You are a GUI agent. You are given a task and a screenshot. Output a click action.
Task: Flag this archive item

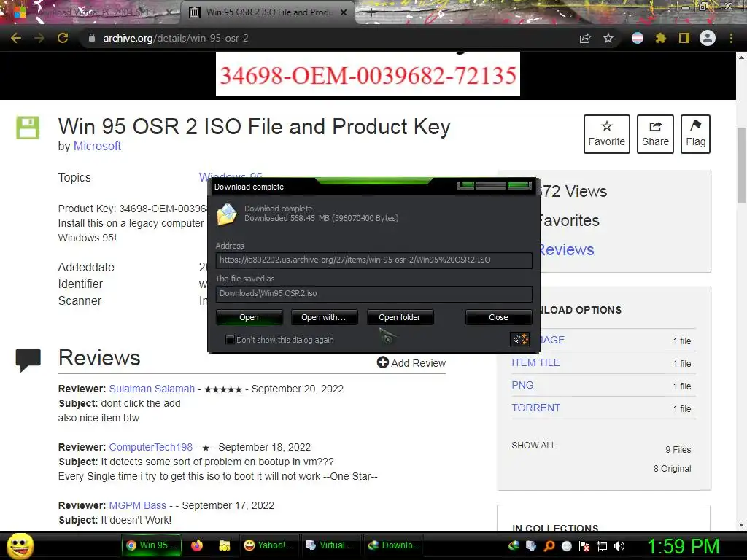[x=695, y=134]
